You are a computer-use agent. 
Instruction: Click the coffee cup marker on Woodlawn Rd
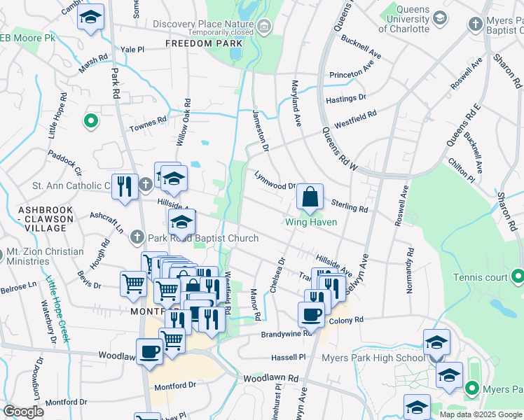click(x=149, y=353)
